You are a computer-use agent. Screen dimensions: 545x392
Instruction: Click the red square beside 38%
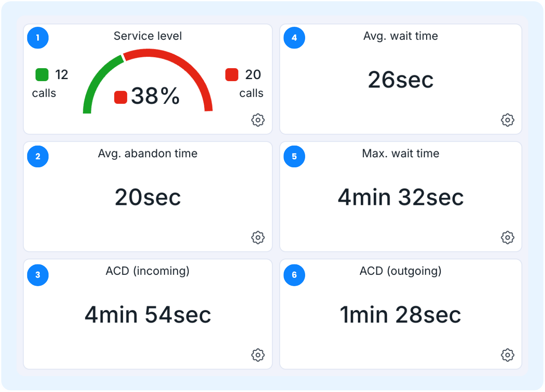(121, 97)
